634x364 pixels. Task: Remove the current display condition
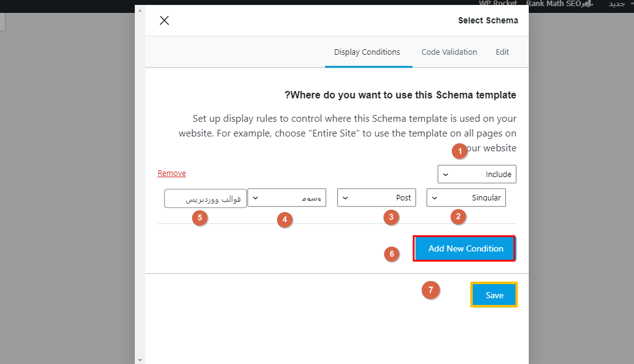coord(172,173)
